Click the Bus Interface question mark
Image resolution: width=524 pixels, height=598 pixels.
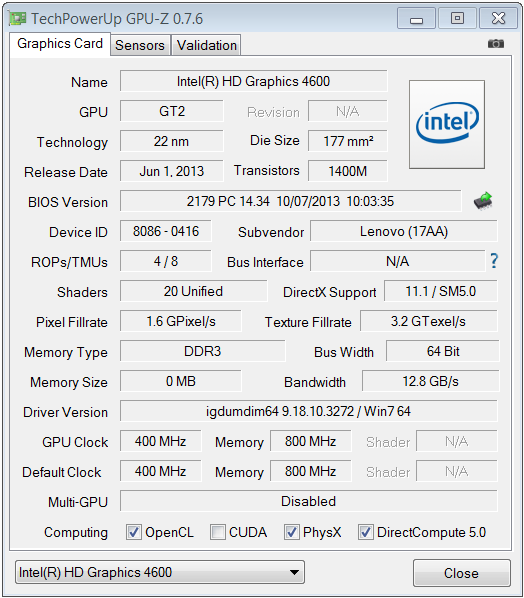(494, 261)
